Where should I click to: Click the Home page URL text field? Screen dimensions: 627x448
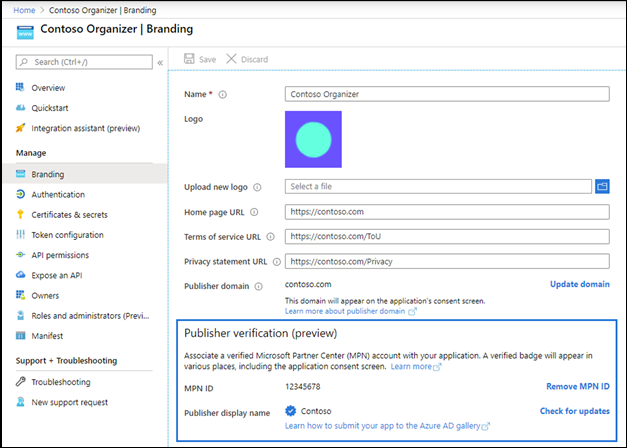pyautogui.click(x=447, y=212)
